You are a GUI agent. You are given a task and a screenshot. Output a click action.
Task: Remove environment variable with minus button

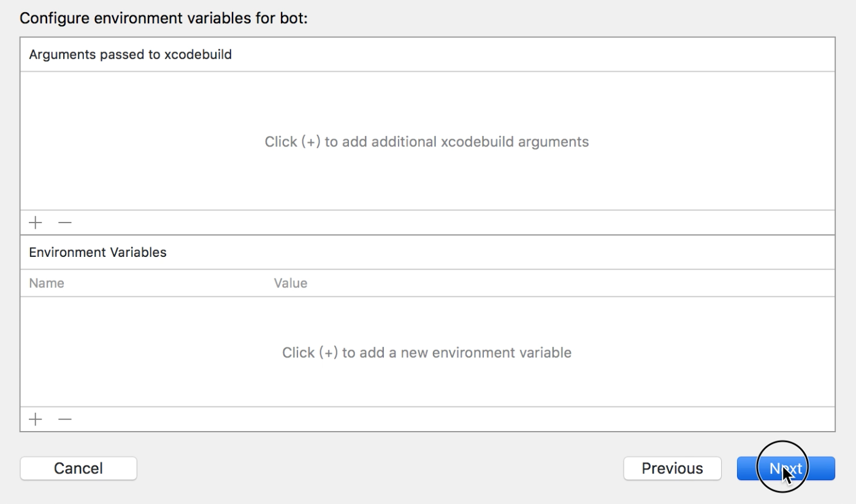pos(65,419)
